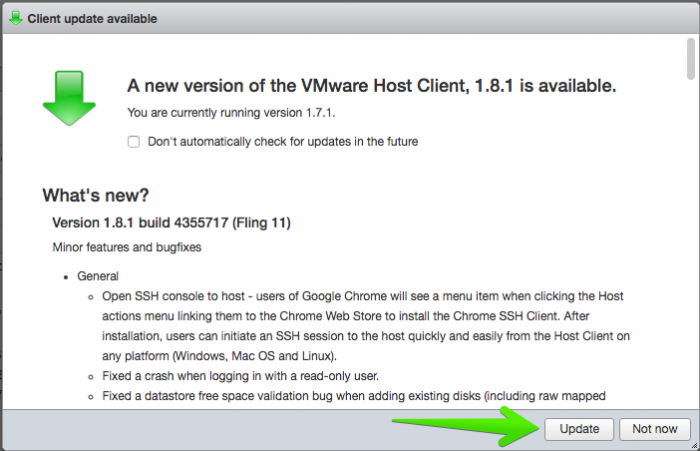Click the Update button

[579, 429]
